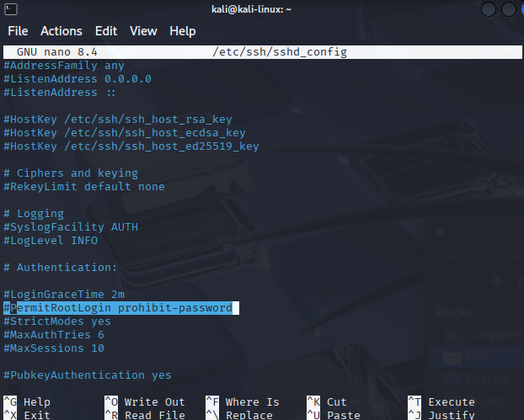Place cursor on the #PubkeyAuthentication yes line
Screen dimensions: 524x420
tap(88, 375)
